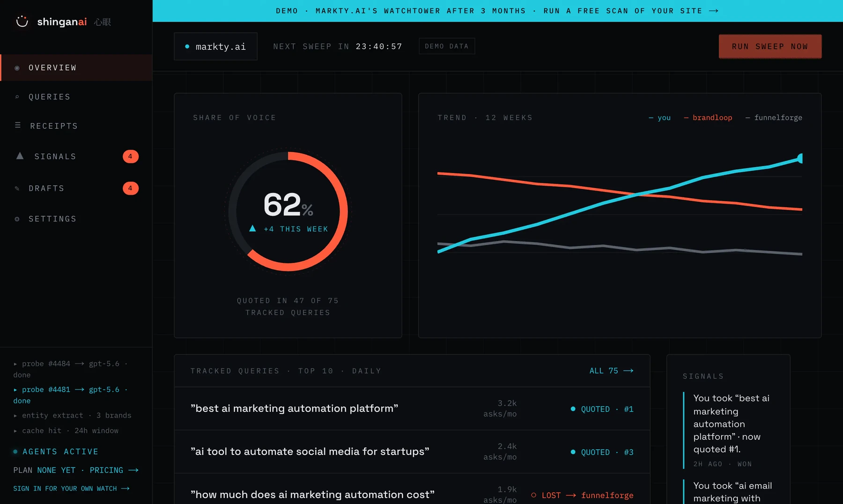This screenshot has height=504, width=843.
Task: Expand the entity extract log entry
Action: click(x=72, y=416)
